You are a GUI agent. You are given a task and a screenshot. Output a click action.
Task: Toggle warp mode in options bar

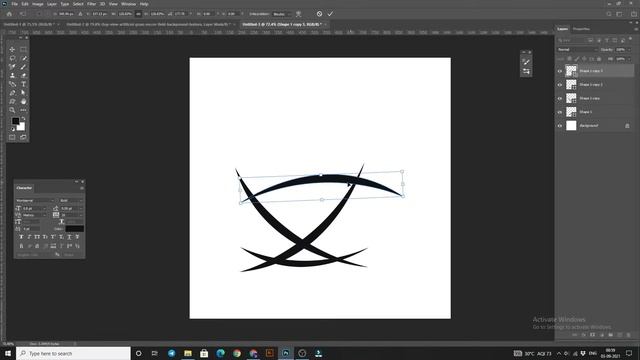coord(299,14)
